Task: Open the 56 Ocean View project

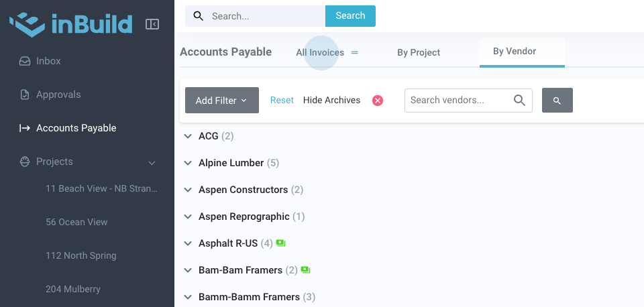Action: [76, 222]
